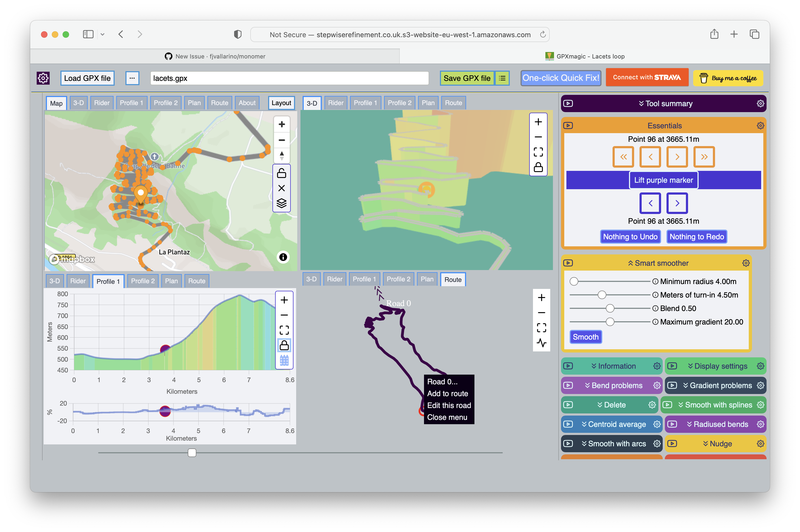Image resolution: width=800 pixels, height=532 pixels.
Task: Select the gradient waveform icon beside Route view
Action: (542, 343)
